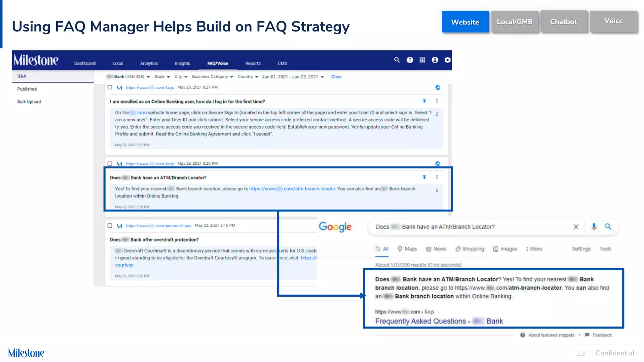Start Google voice search microphone
The image size is (644, 362).
[x=594, y=227]
